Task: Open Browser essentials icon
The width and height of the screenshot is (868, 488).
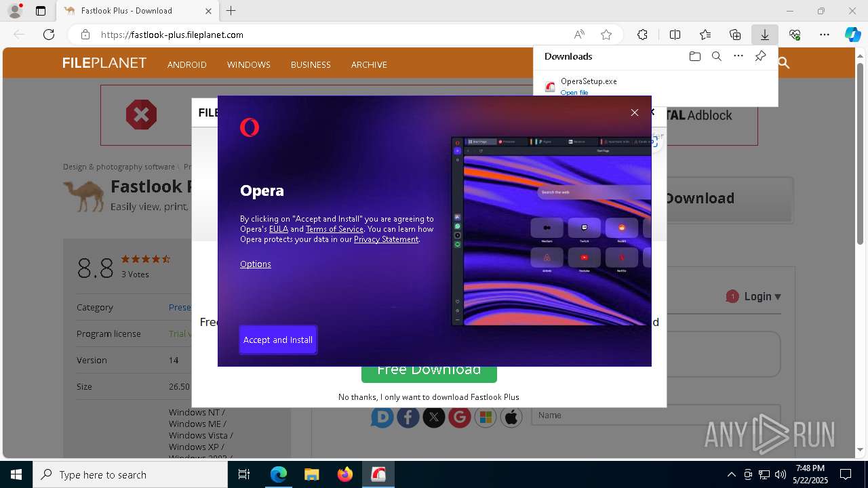Action: 795,35
